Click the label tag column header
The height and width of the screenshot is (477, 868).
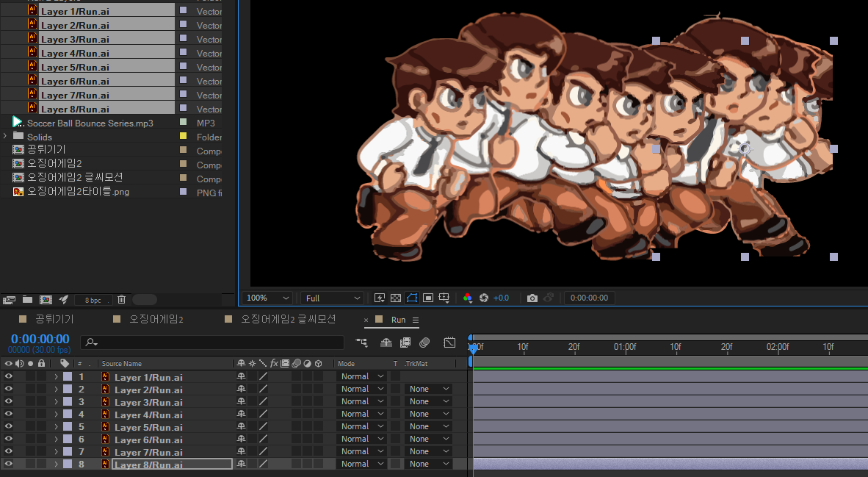65,363
